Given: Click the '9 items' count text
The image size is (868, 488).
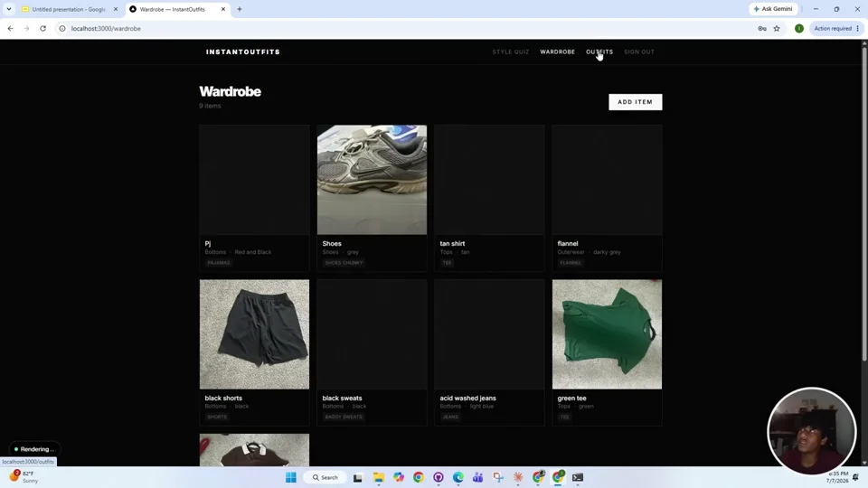Looking at the screenshot, I should point(210,106).
